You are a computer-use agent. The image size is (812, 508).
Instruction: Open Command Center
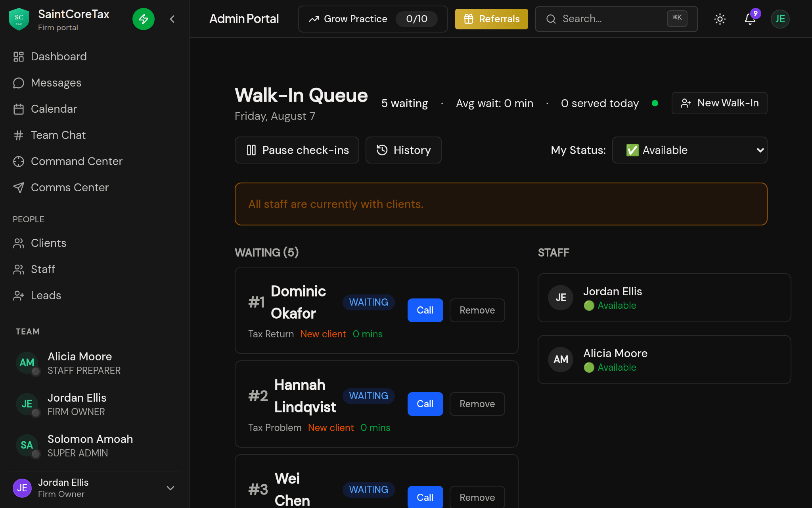click(x=95, y=161)
